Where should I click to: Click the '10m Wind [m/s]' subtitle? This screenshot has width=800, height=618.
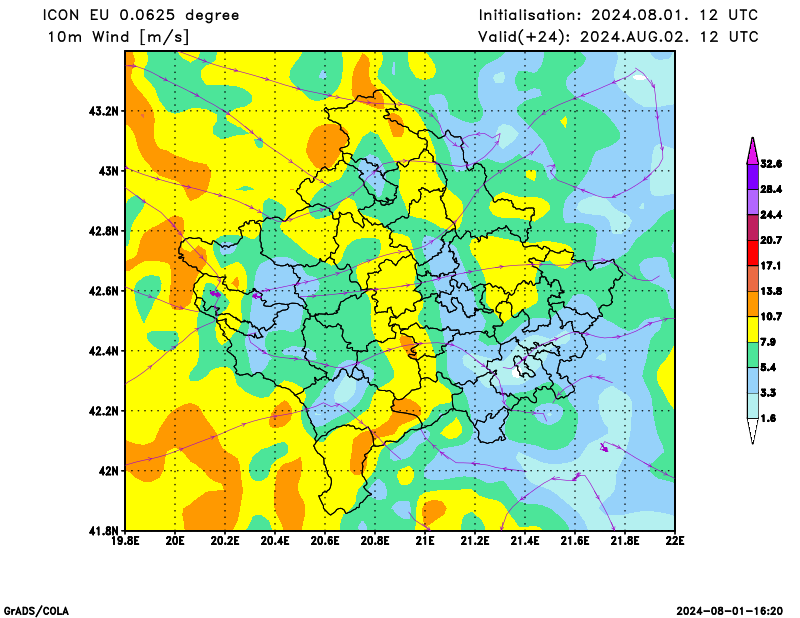(118, 37)
